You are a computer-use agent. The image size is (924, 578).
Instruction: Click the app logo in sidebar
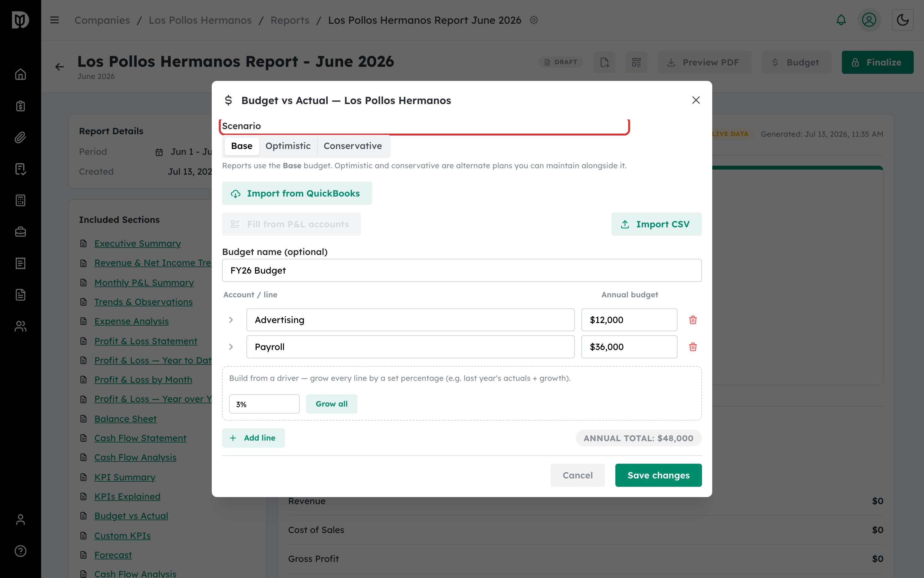pyautogui.click(x=20, y=20)
